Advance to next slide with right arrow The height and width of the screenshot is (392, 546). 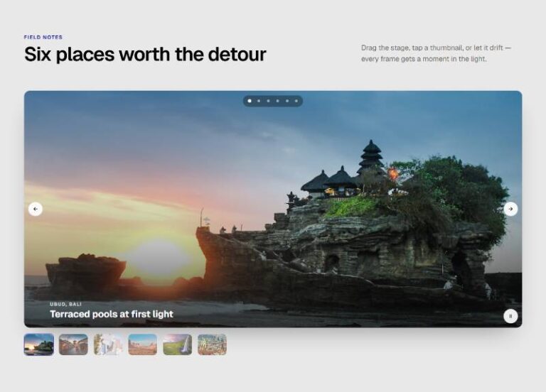pos(510,209)
